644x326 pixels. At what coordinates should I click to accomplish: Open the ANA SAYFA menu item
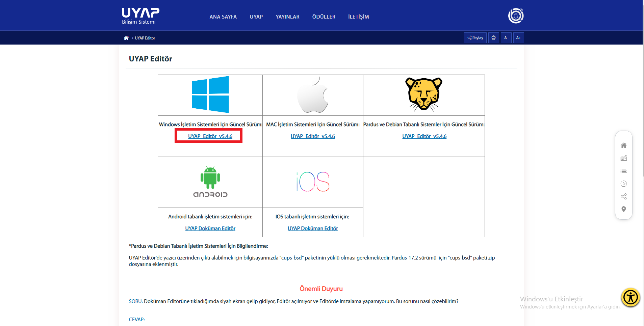223,17
